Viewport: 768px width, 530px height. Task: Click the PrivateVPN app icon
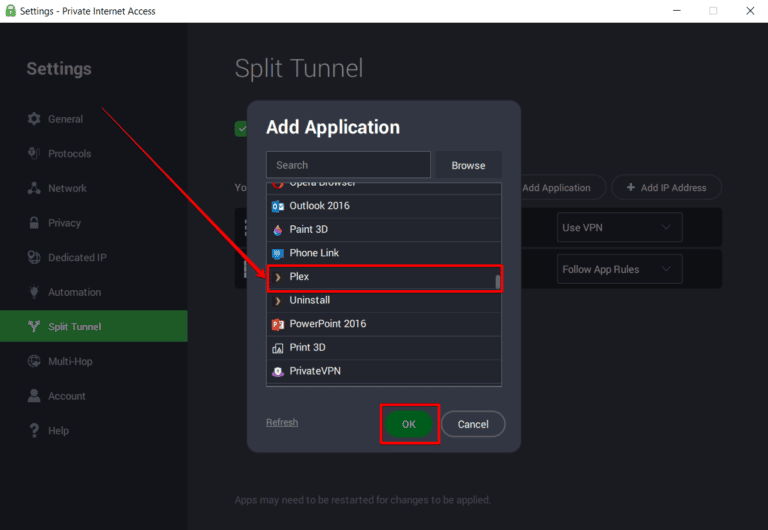tap(278, 371)
